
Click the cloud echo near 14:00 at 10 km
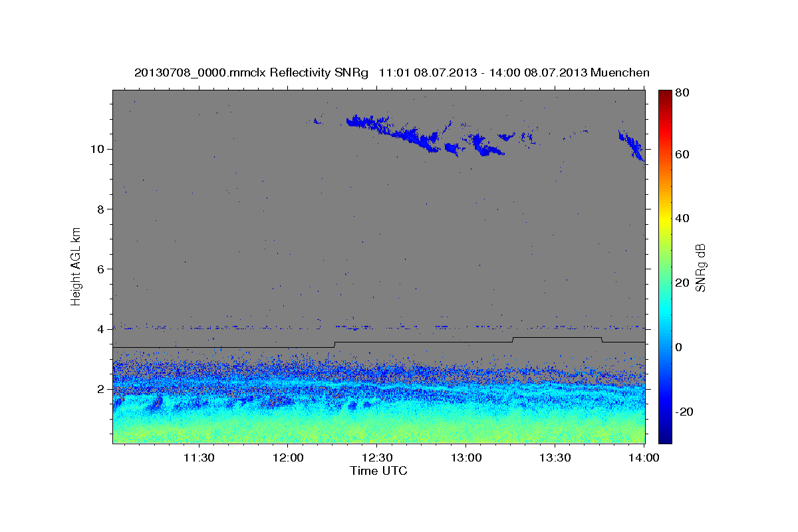(631, 146)
